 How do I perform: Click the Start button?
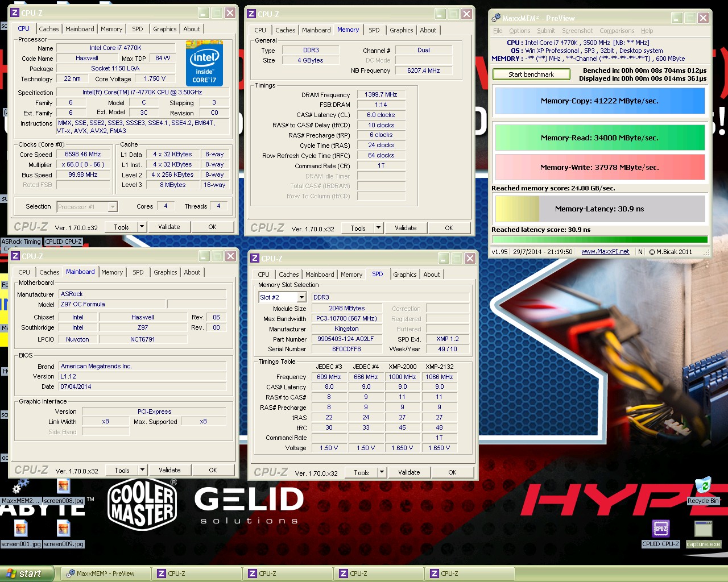coord(27,573)
